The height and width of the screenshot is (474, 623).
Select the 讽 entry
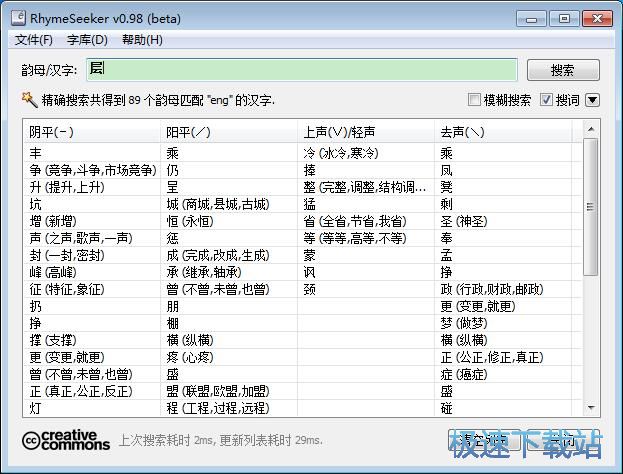point(310,273)
